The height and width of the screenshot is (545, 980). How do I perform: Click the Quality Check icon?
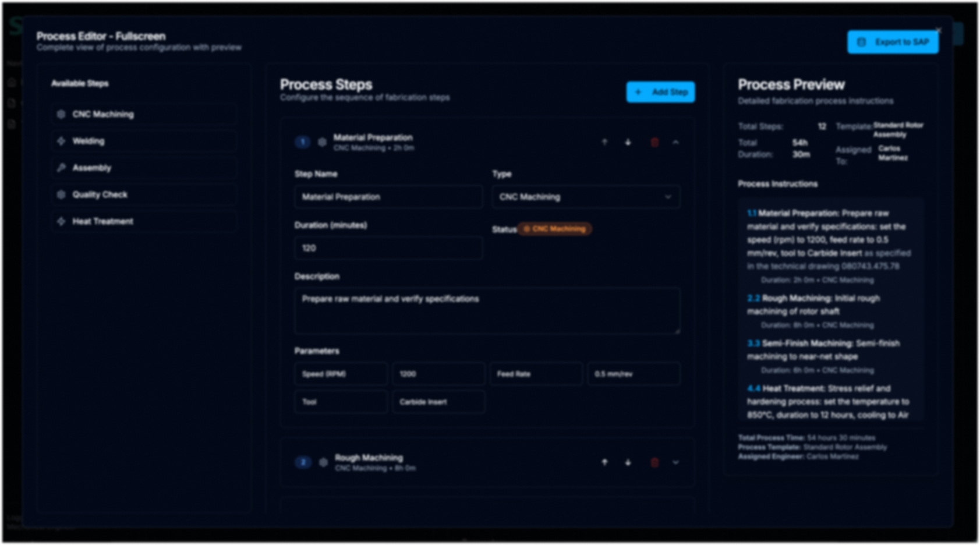[x=61, y=194]
